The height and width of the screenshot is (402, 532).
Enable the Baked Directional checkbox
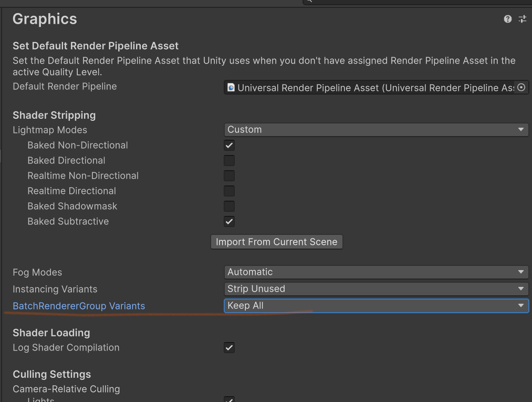click(230, 161)
